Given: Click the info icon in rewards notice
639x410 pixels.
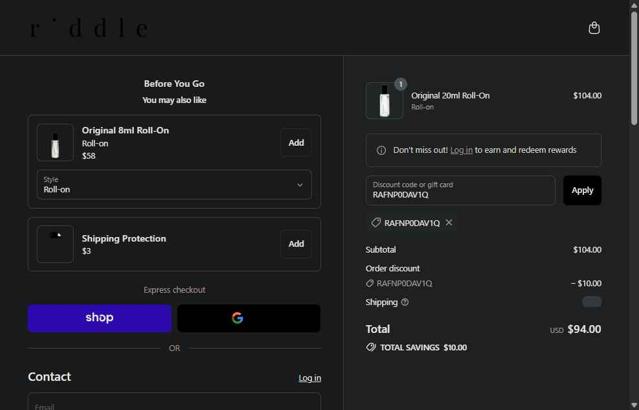Looking at the screenshot, I should pyautogui.click(x=381, y=150).
